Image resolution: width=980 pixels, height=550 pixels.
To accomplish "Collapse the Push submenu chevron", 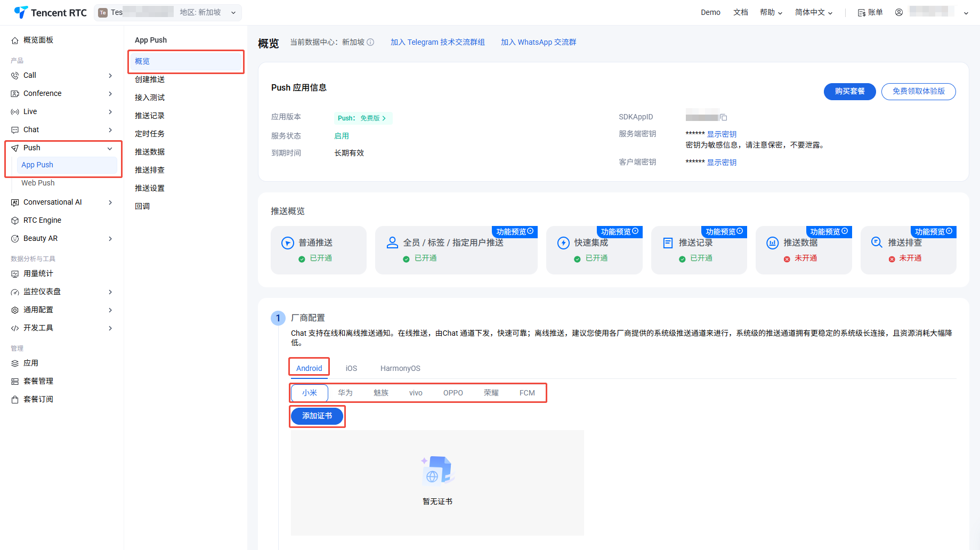I will tap(110, 148).
